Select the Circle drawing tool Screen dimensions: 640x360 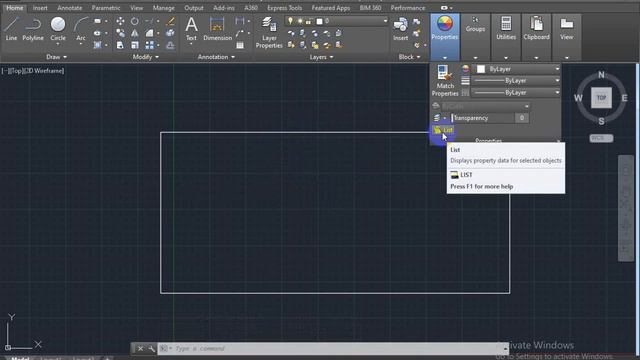pyautogui.click(x=58, y=28)
